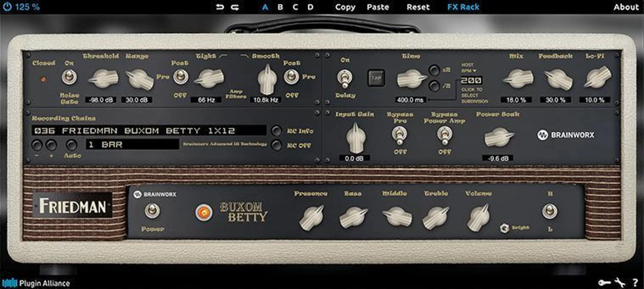Select settings slot B
The image size is (644, 289).
pos(280,7)
